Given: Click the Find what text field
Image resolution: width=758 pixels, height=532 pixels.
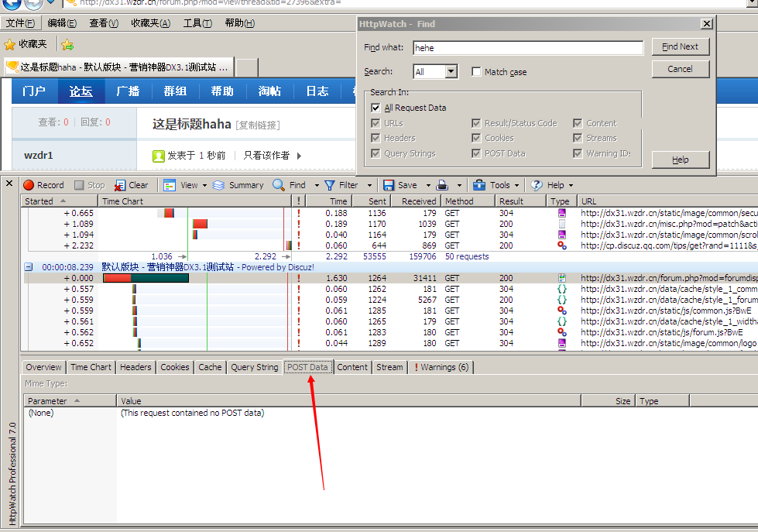Looking at the screenshot, I should [528, 48].
